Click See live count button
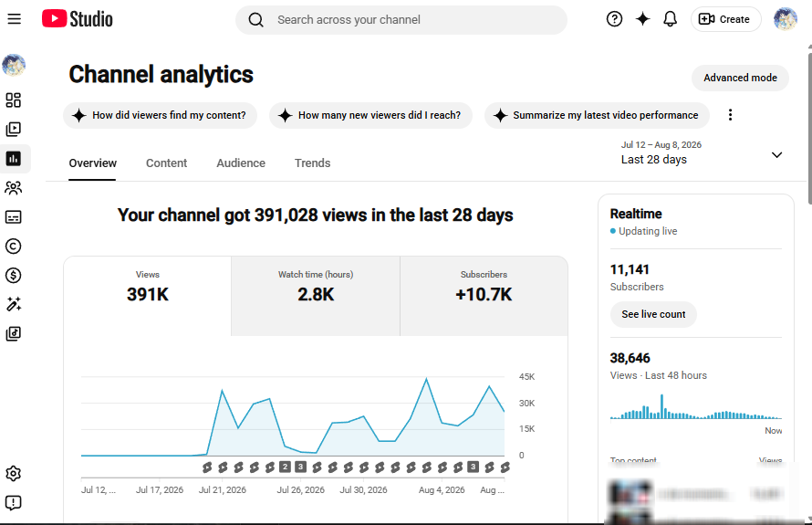 pyautogui.click(x=653, y=315)
